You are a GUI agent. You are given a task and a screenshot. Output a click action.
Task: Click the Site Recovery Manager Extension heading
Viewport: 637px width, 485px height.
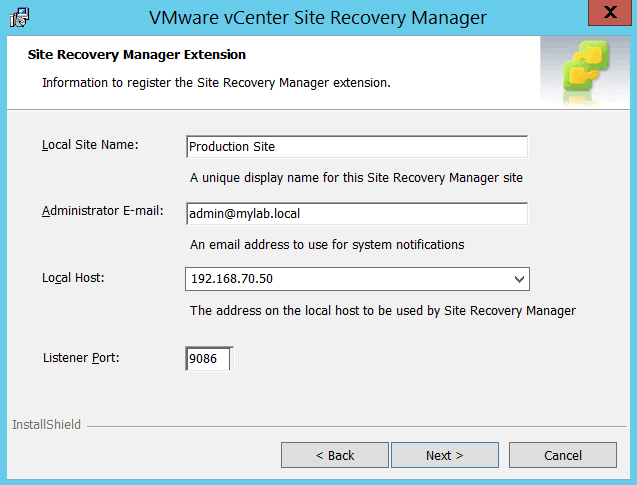pos(136,54)
